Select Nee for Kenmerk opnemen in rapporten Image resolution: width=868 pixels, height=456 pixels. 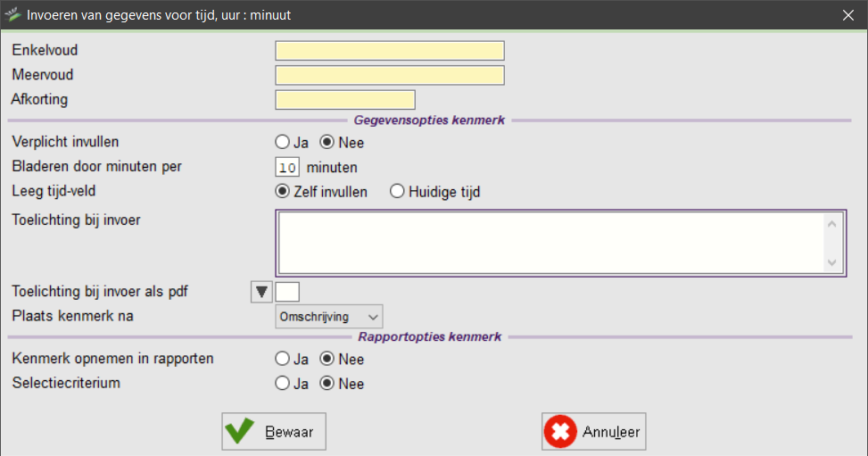click(x=327, y=360)
